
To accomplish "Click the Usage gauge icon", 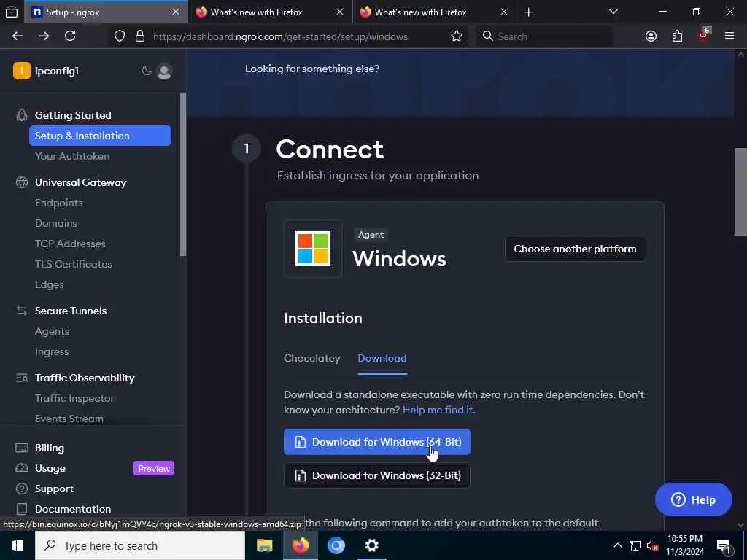I will pos(22,468).
